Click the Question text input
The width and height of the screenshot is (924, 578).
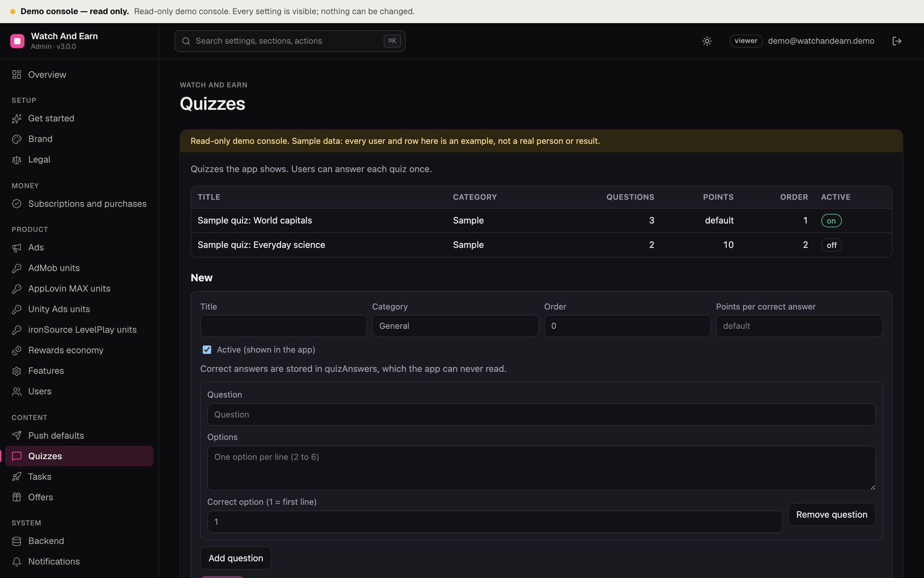[541, 415]
